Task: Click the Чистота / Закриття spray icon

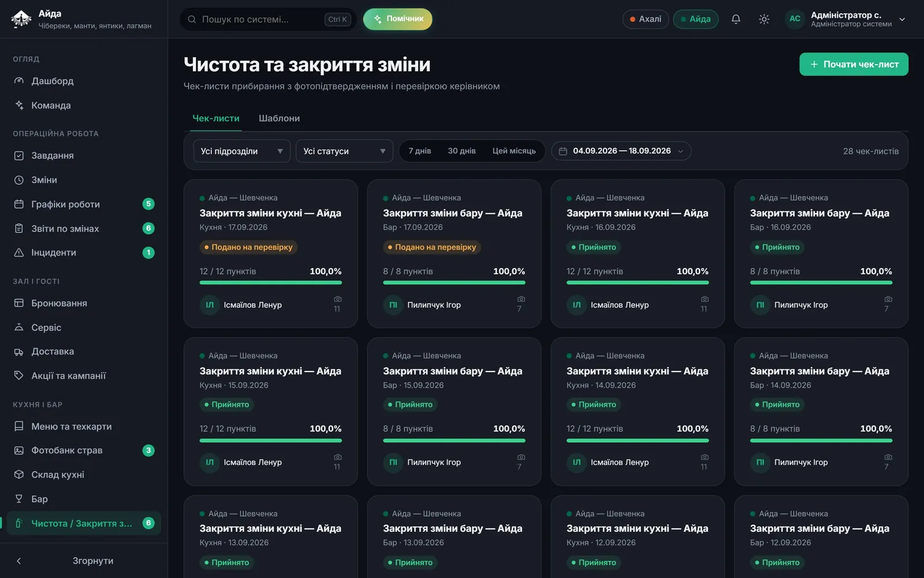Action: (x=19, y=523)
